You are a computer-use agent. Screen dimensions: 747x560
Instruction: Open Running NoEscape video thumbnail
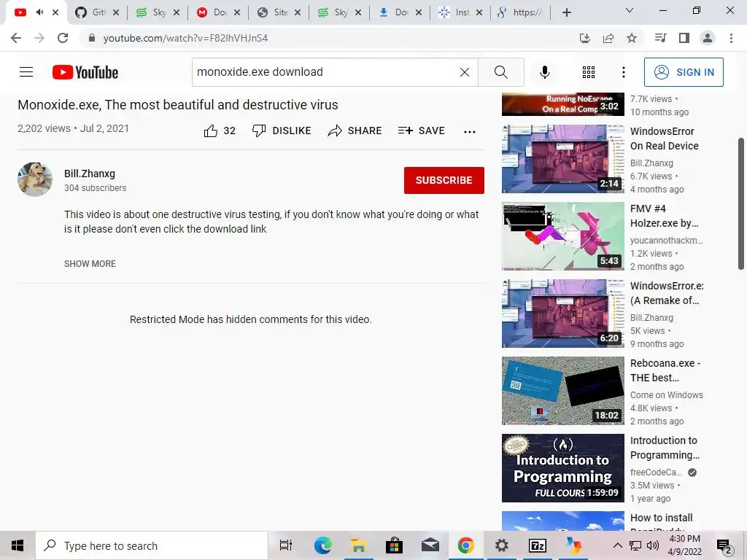tap(562, 104)
